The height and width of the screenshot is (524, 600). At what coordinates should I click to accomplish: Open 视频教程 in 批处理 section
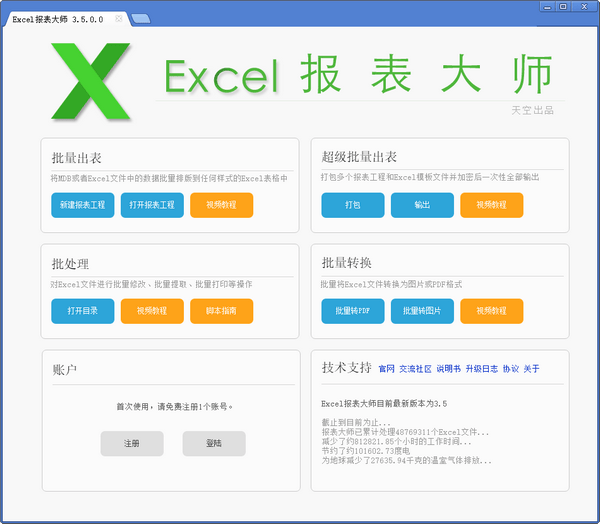tap(152, 311)
